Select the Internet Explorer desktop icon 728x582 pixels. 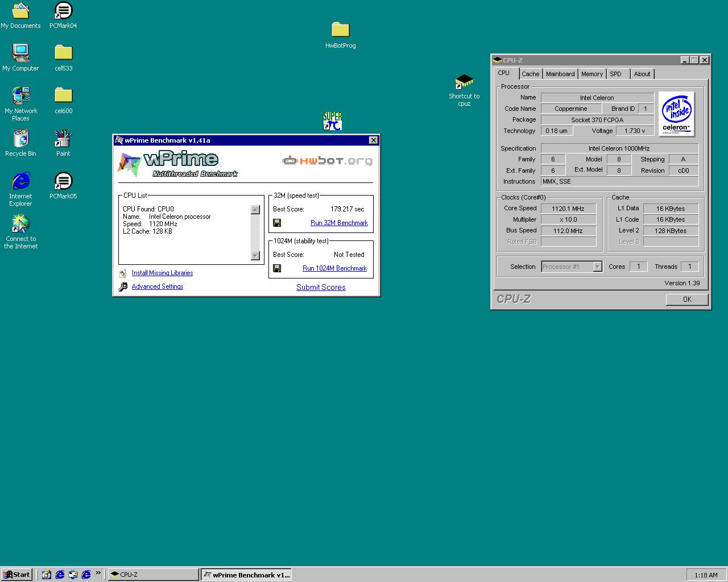pyautogui.click(x=20, y=189)
